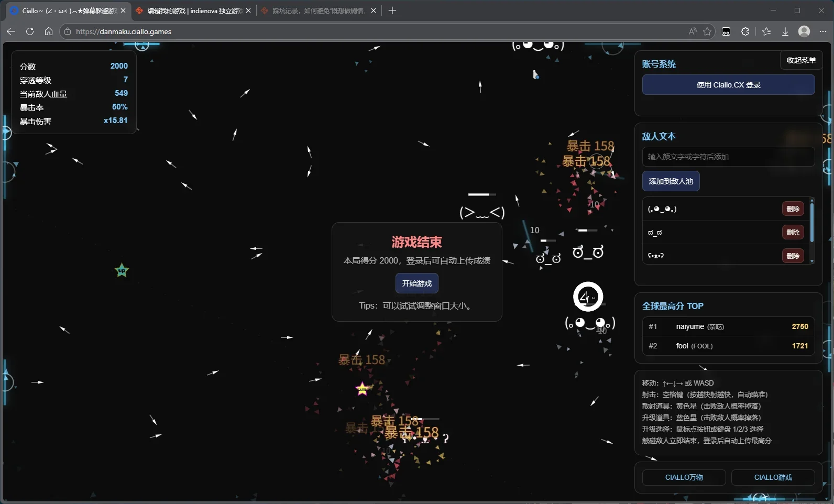834x504 pixels.
Task: Open browser settings and more menu
Action: tap(823, 31)
